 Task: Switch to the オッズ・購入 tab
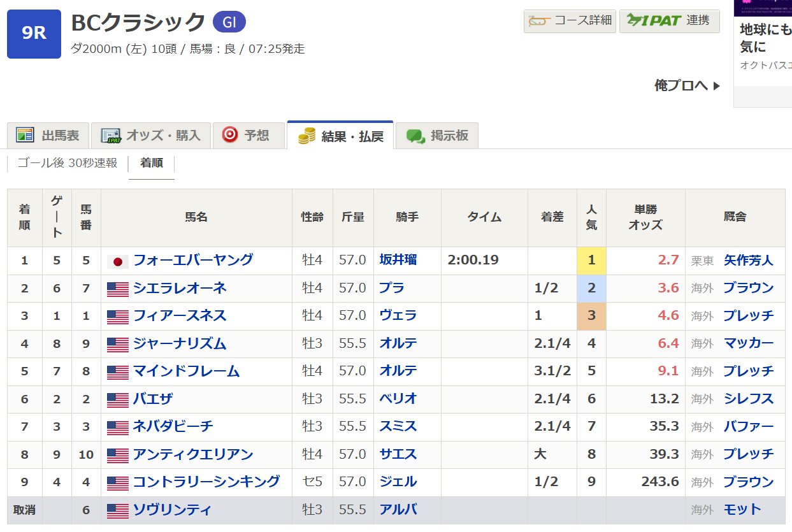pyautogui.click(x=150, y=136)
